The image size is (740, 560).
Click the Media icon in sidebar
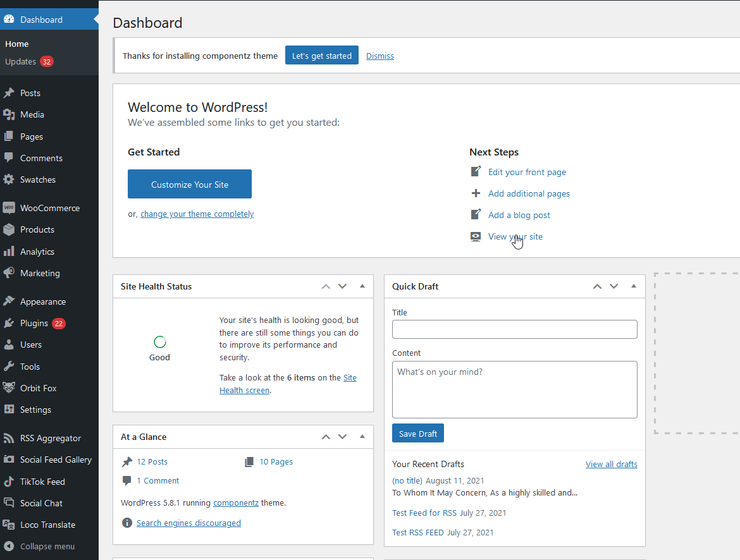point(9,114)
